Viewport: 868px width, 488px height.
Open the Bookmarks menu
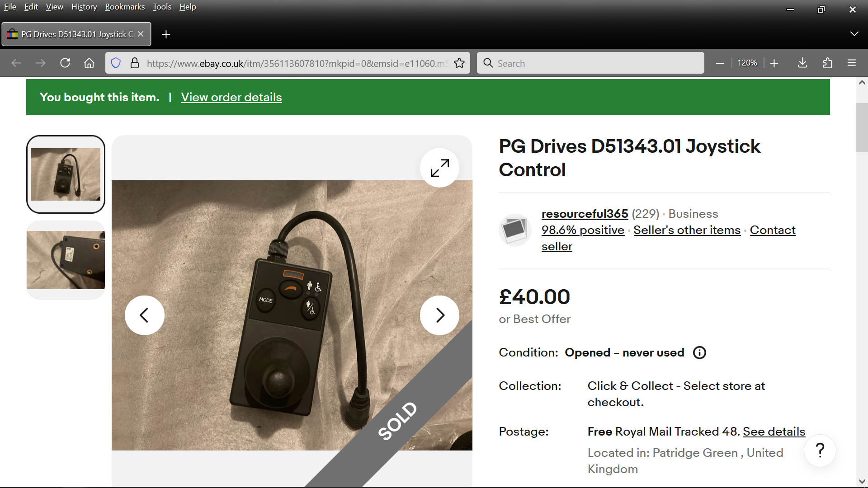tap(125, 7)
